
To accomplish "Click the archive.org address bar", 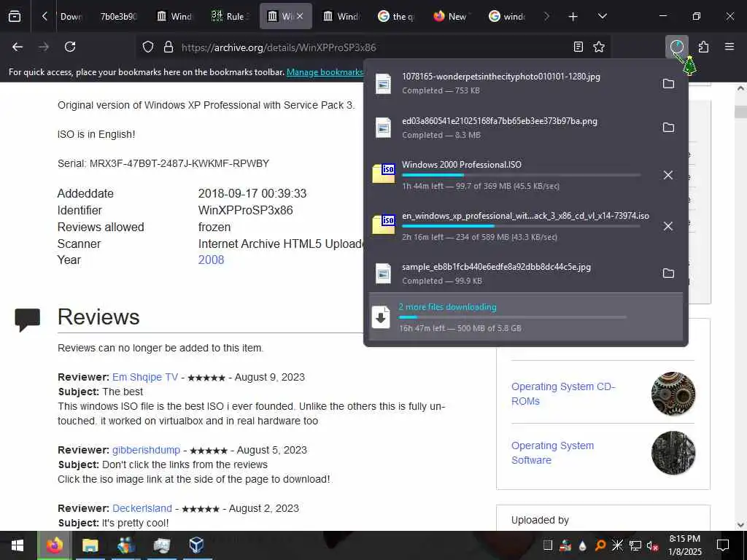I will (x=374, y=47).
